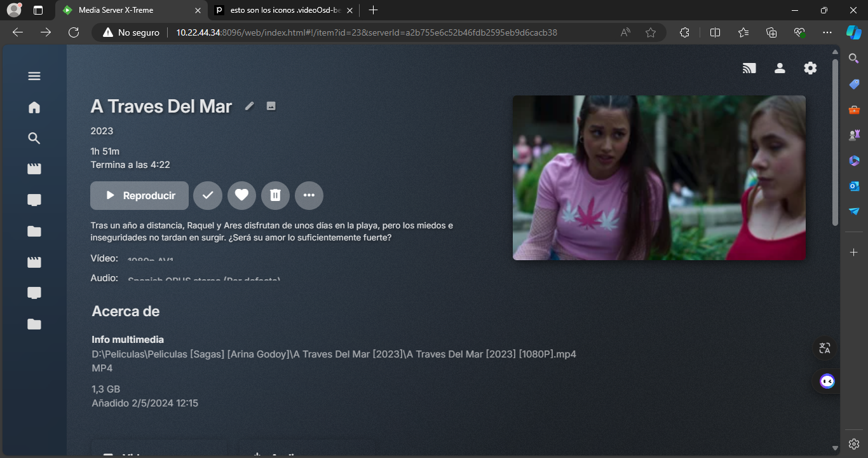Screen dimensions: 868x458
Task: Toggle the mark-as-played checkmark
Action: coord(208,195)
